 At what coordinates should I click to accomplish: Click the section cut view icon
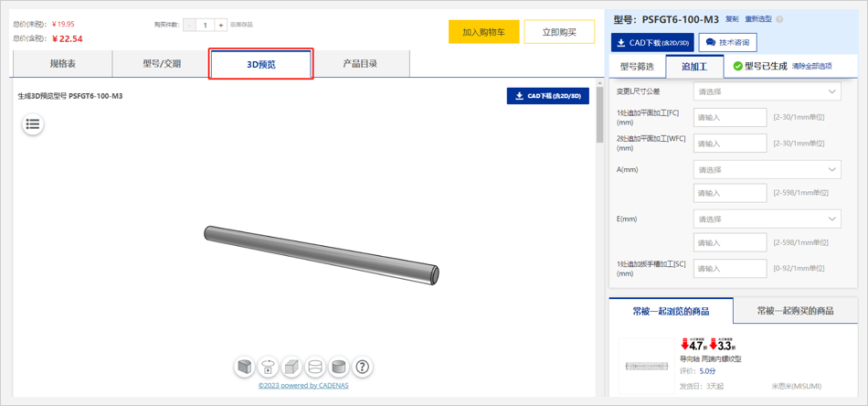(244, 367)
